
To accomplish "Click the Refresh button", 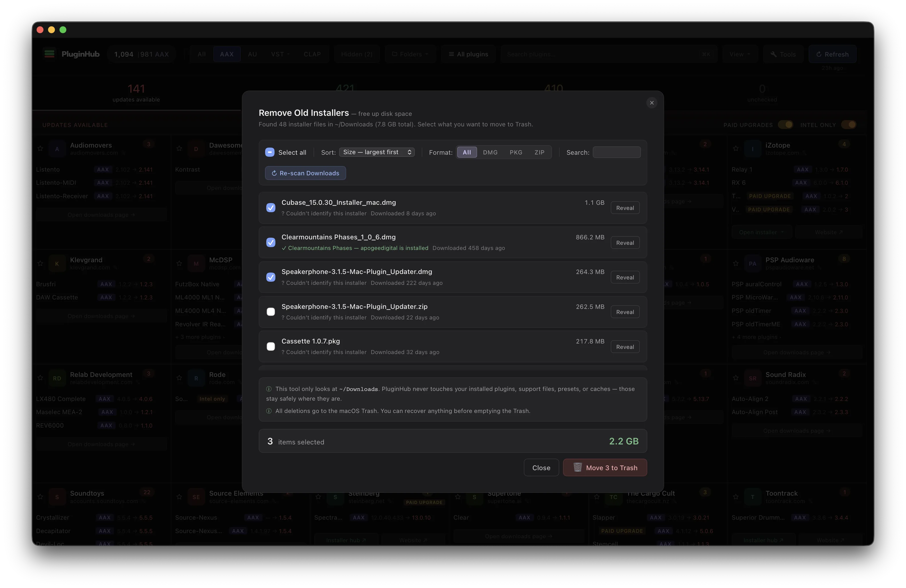I will [x=832, y=54].
